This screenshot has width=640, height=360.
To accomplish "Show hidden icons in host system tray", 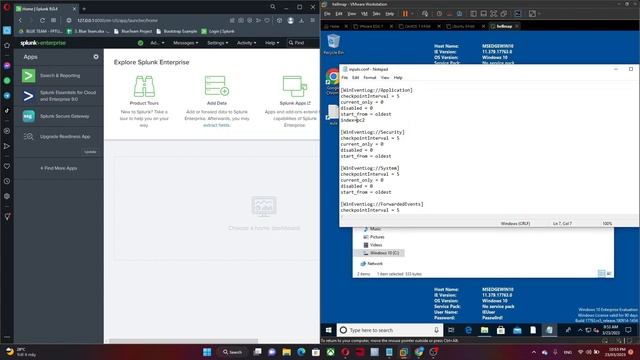I will [x=534, y=352].
